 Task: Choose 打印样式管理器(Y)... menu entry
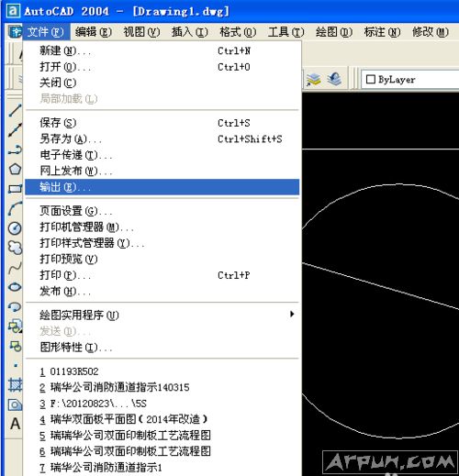tap(162, 243)
